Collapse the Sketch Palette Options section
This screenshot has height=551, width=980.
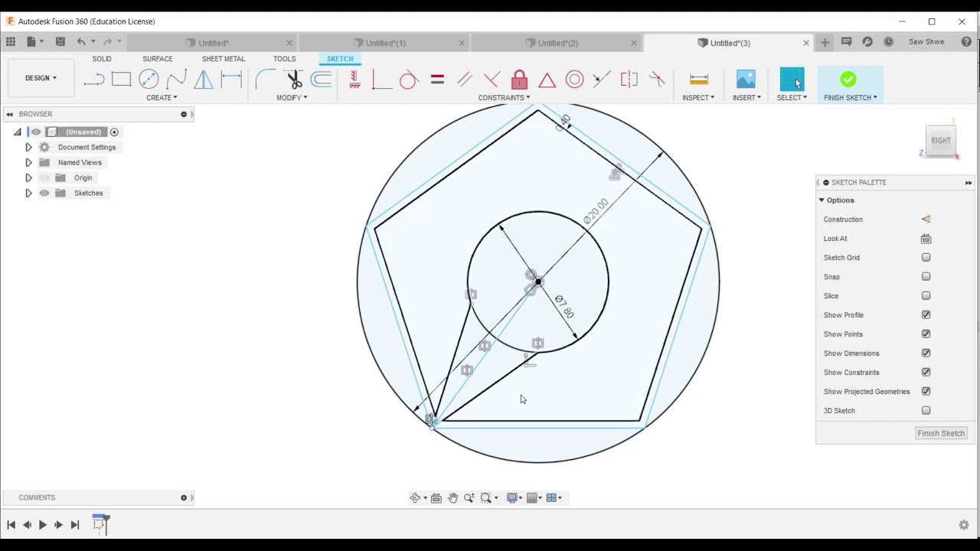pos(822,201)
